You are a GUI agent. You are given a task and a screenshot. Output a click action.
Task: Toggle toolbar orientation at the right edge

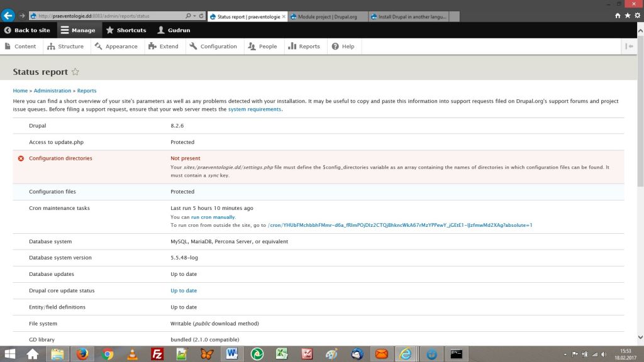coord(630,46)
